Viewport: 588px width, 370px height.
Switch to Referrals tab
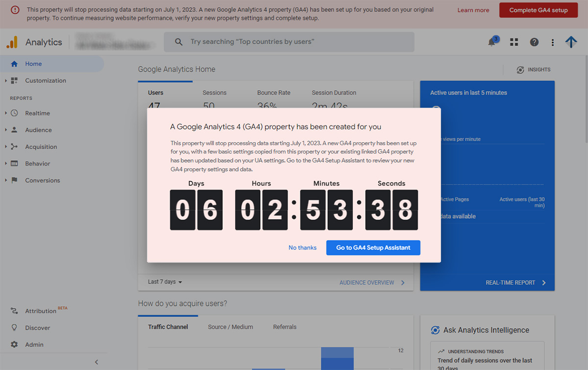pyautogui.click(x=285, y=327)
